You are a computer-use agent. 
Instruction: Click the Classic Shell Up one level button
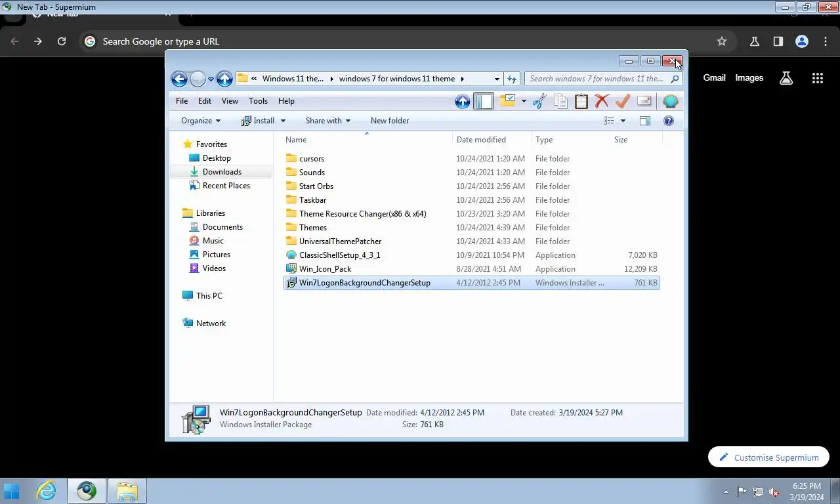pos(462,101)
